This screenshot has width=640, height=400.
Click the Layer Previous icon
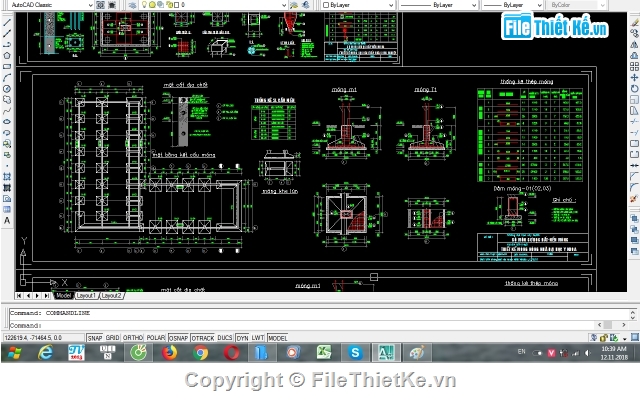[305, 5]
